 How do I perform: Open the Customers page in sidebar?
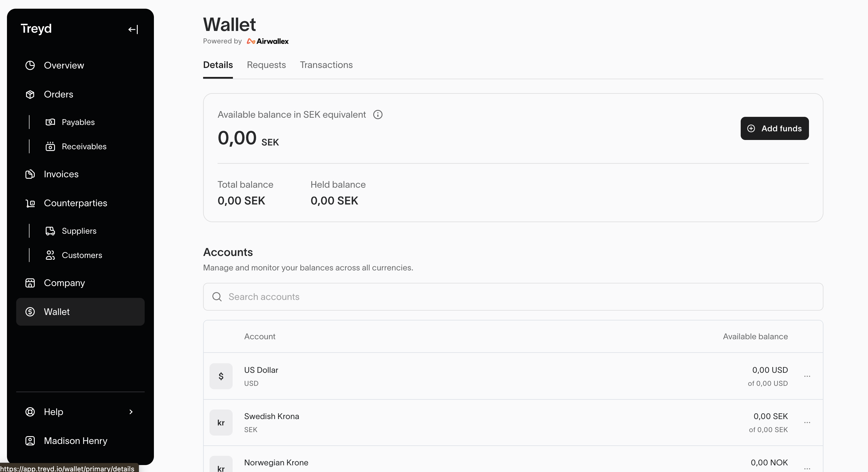[82, 255]
